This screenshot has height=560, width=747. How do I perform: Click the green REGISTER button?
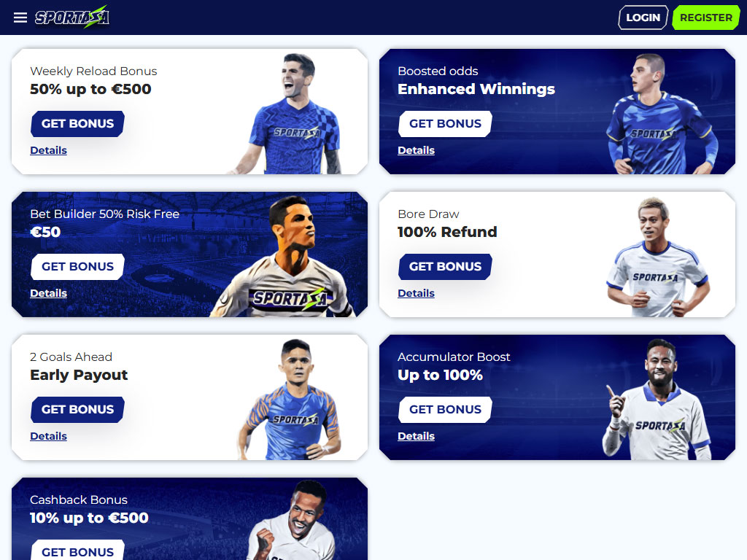pos(705,17)
